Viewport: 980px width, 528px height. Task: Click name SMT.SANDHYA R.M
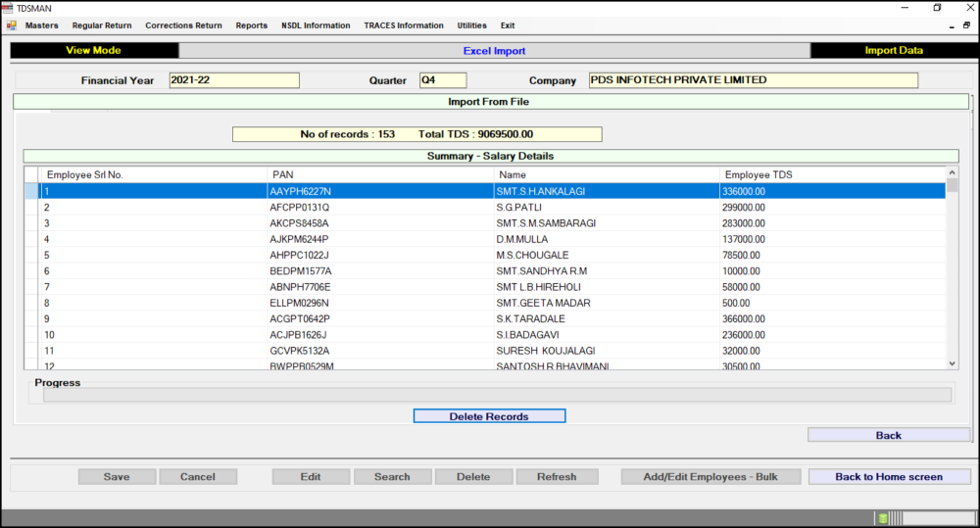click(542, 271)
